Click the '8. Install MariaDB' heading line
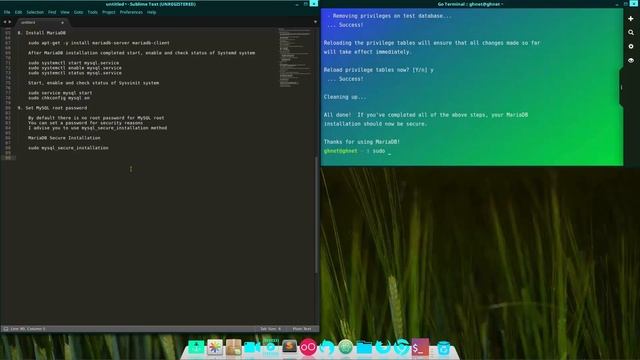This screenshot has width=640, height=360. click(42, 33)
